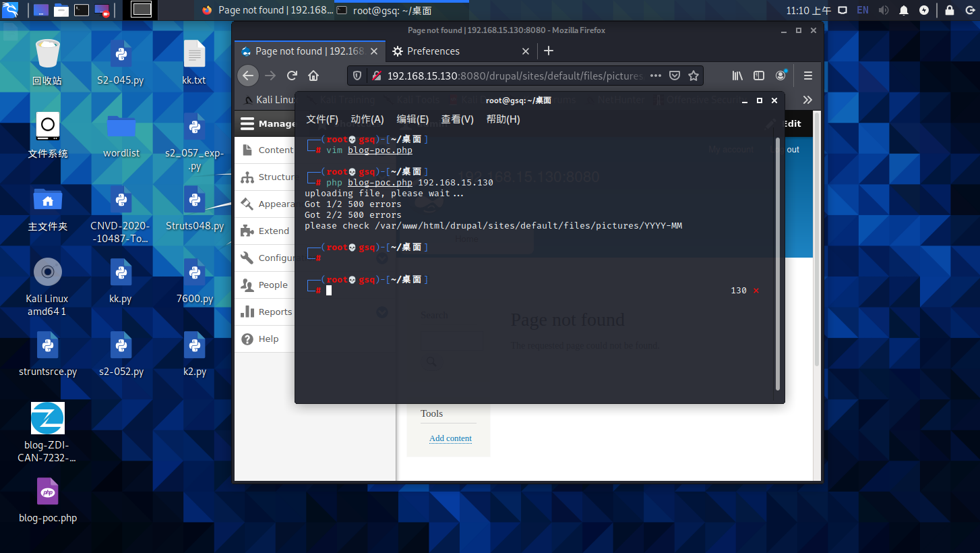Expand the Drupal sidebar section chevron

381,258
